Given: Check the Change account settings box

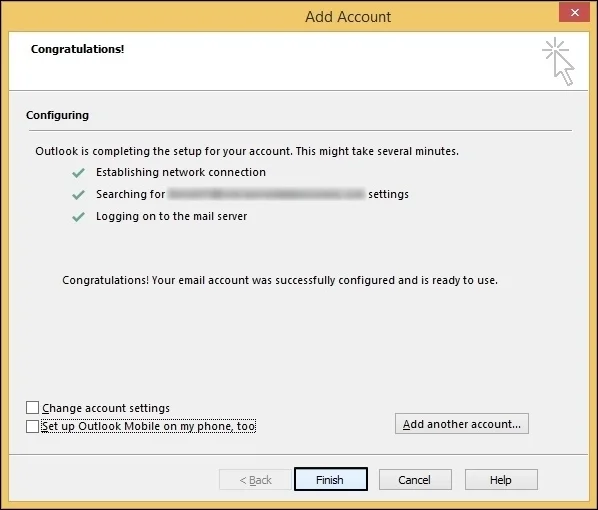Looking at the screenshot, I should click(32, 407).
